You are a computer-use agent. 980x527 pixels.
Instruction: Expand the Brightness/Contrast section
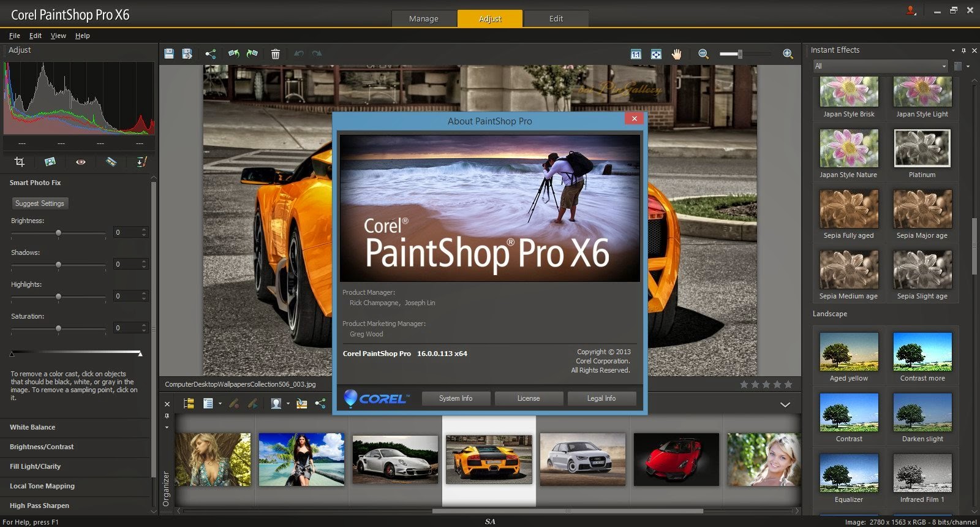click(42, 447)
